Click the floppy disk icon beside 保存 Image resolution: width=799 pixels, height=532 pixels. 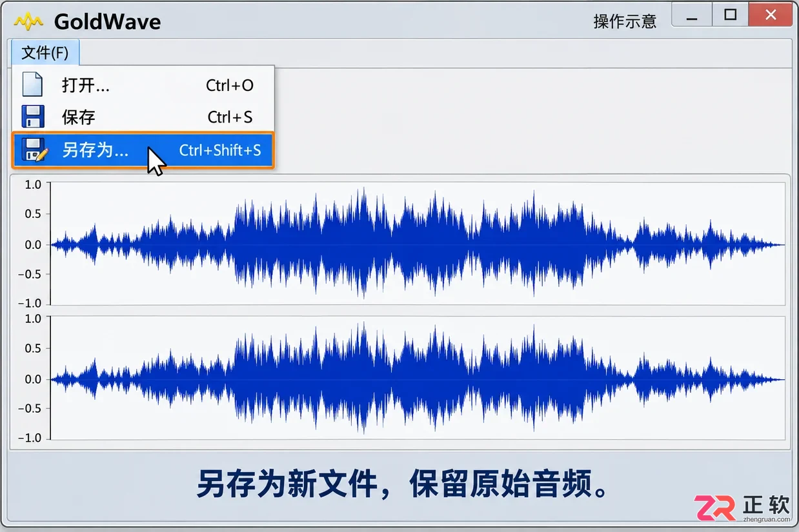pyautogui.click(x=32, y=117)
